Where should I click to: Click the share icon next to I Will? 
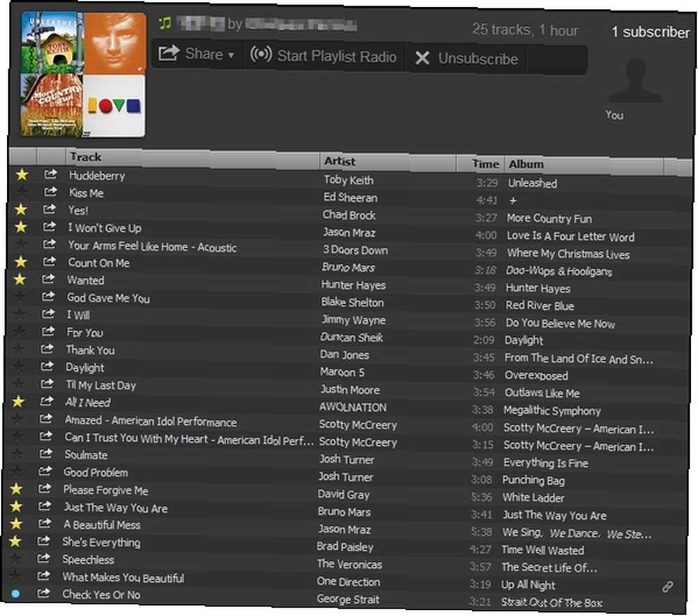pyautogui.click(x=47, y=313)
